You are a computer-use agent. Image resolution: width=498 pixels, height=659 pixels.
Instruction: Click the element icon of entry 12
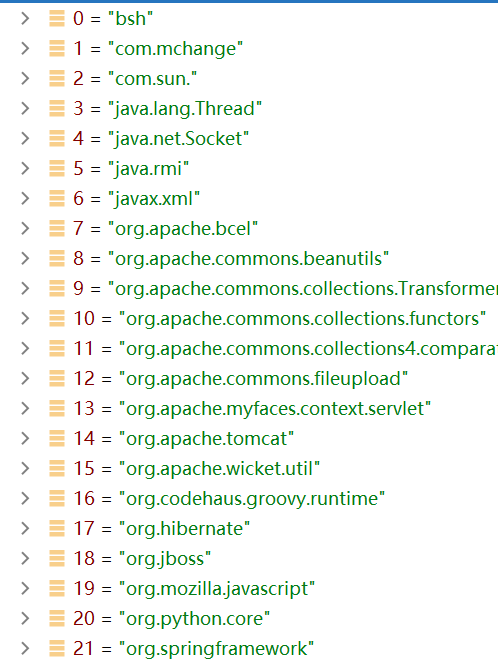pos(57,379)
